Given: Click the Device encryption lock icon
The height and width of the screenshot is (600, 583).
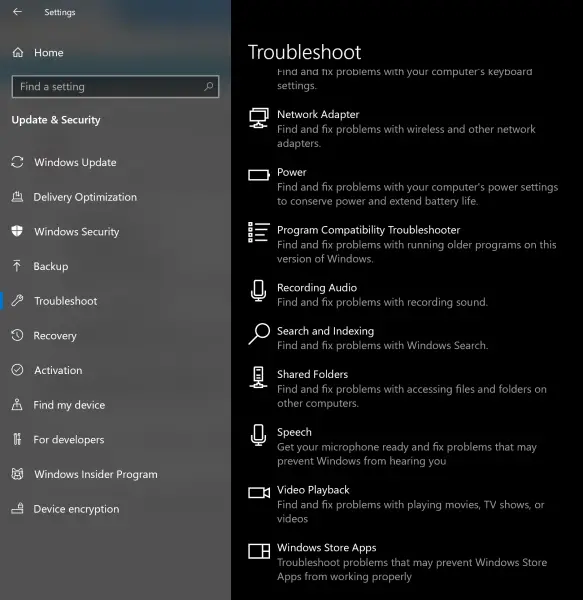Looking at the screenshot, I should coord(17,509).
